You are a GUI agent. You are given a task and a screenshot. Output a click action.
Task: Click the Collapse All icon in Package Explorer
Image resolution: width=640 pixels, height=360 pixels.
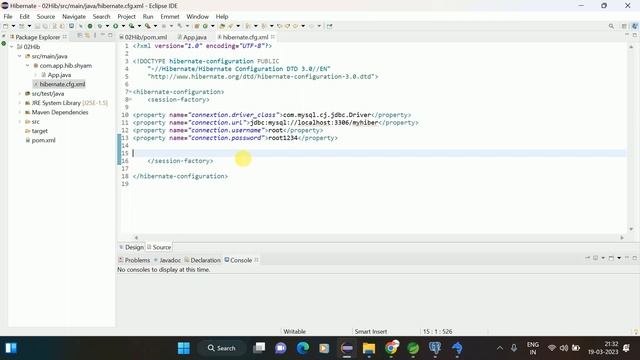click(x=80, y=36)
